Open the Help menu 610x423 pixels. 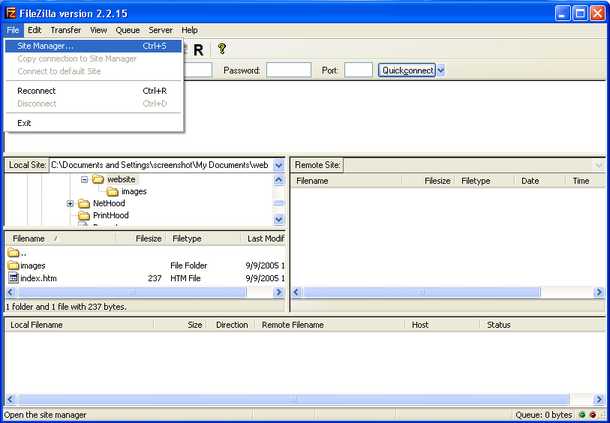189,30
